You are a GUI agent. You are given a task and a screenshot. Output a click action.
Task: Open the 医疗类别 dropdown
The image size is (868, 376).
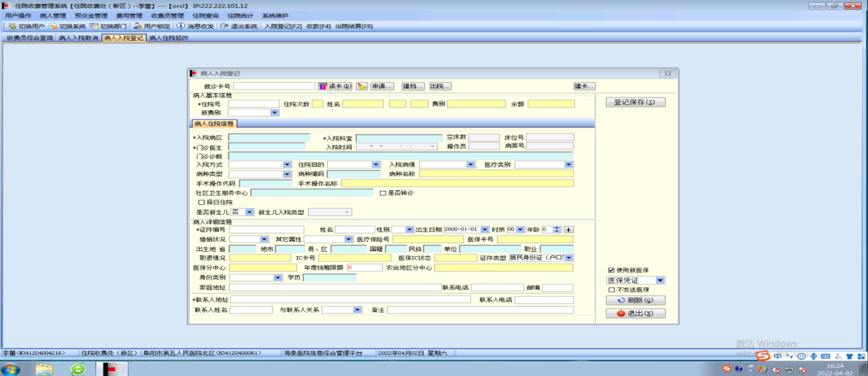(568, 165)
